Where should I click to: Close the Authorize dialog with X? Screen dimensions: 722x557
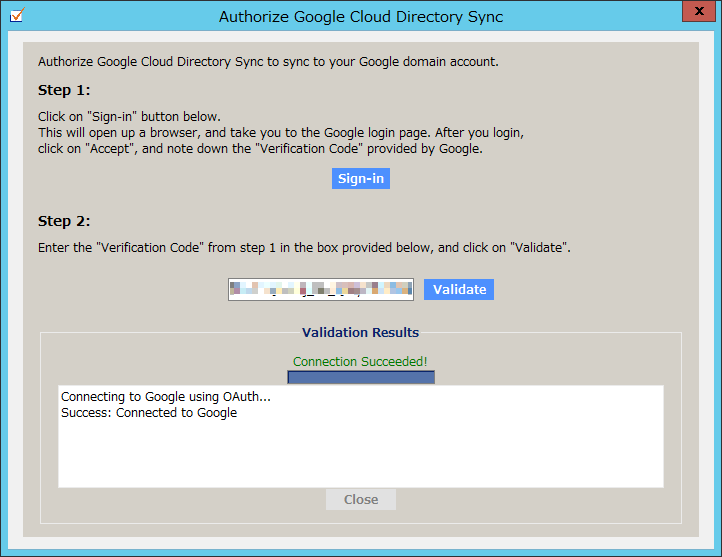pos(699,11)
